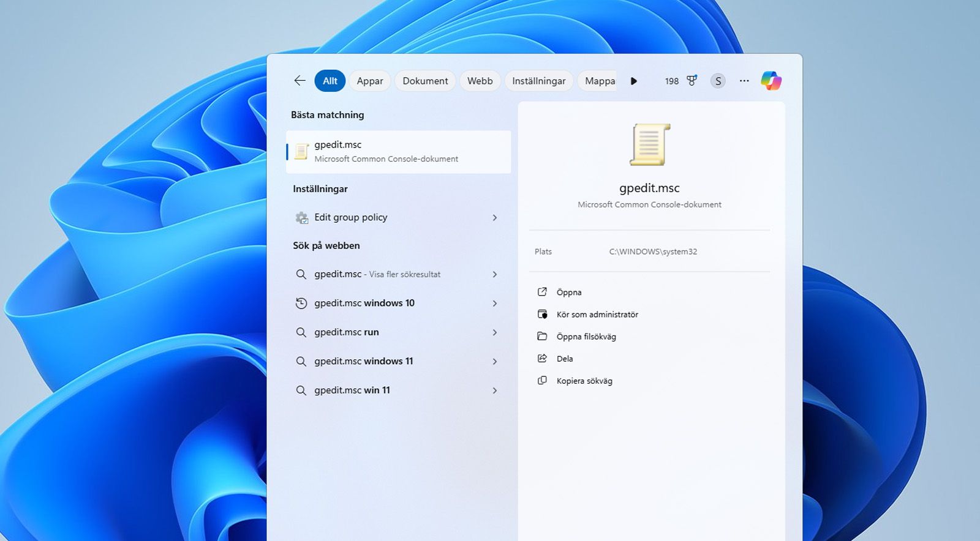Select the gpedit.msc run suggestion
Viewport: 980px width, 541px height.
point(399,332)
